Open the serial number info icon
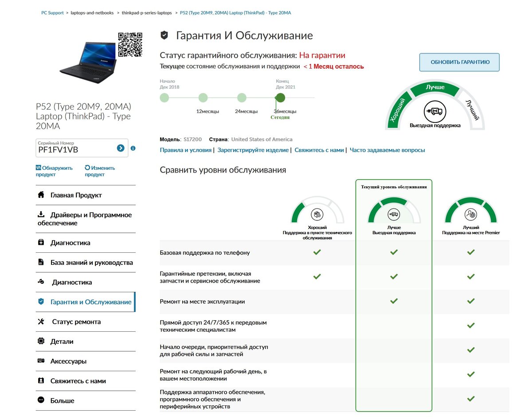 tap(133, 148)
